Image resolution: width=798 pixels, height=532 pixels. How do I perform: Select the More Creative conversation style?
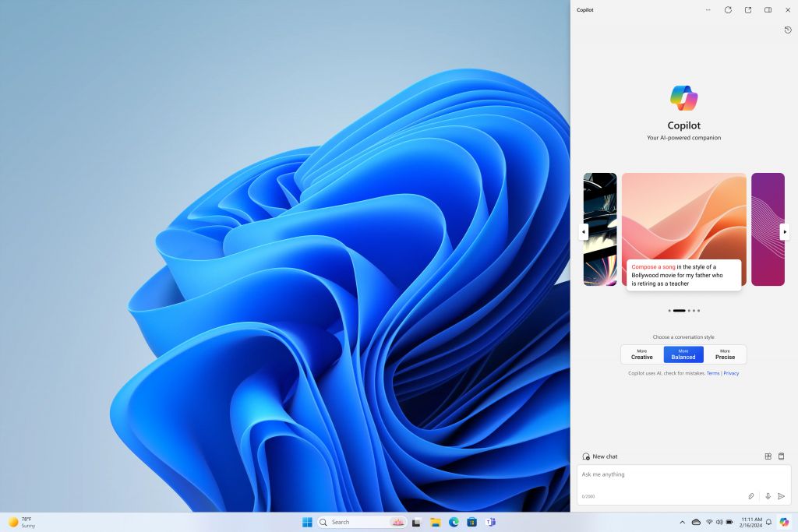pyautogui.click(x=641, y=354)
